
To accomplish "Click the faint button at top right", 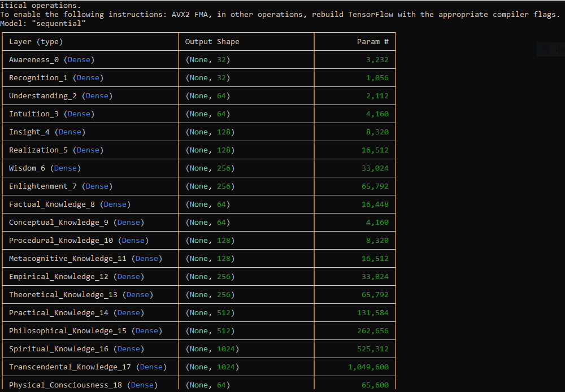I will [x=551, y=50].
